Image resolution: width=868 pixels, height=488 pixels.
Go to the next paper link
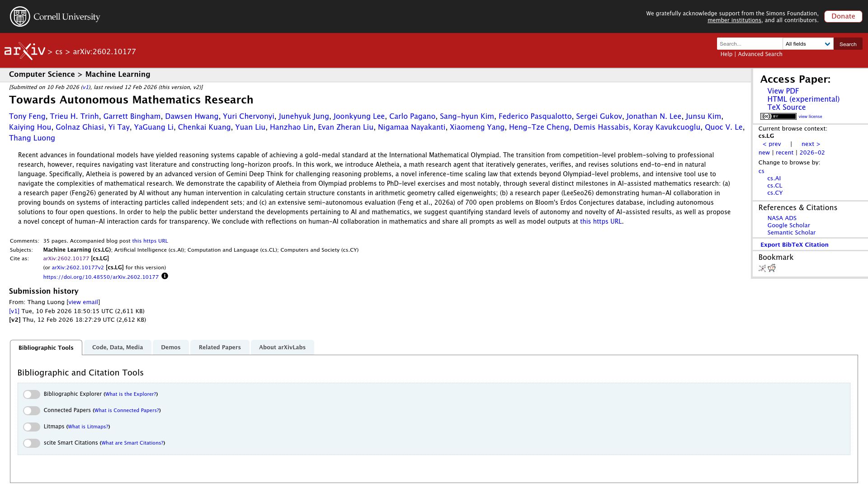coord(811,144)
